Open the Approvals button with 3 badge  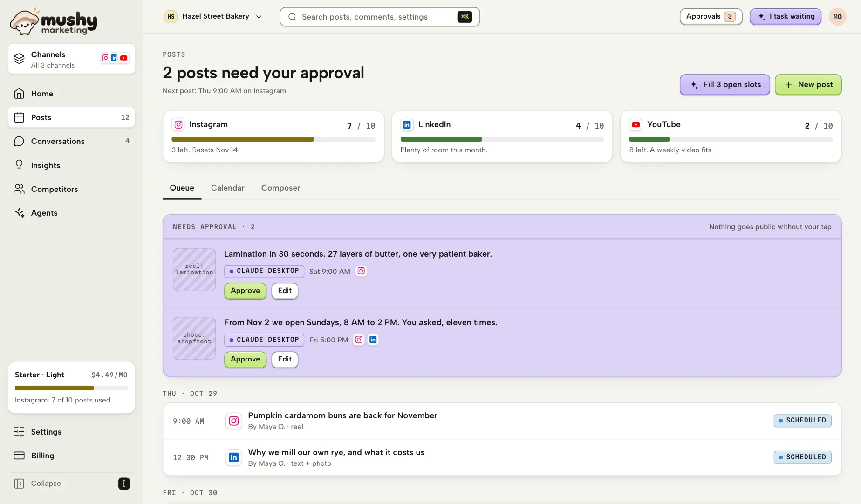coord(711,17)
